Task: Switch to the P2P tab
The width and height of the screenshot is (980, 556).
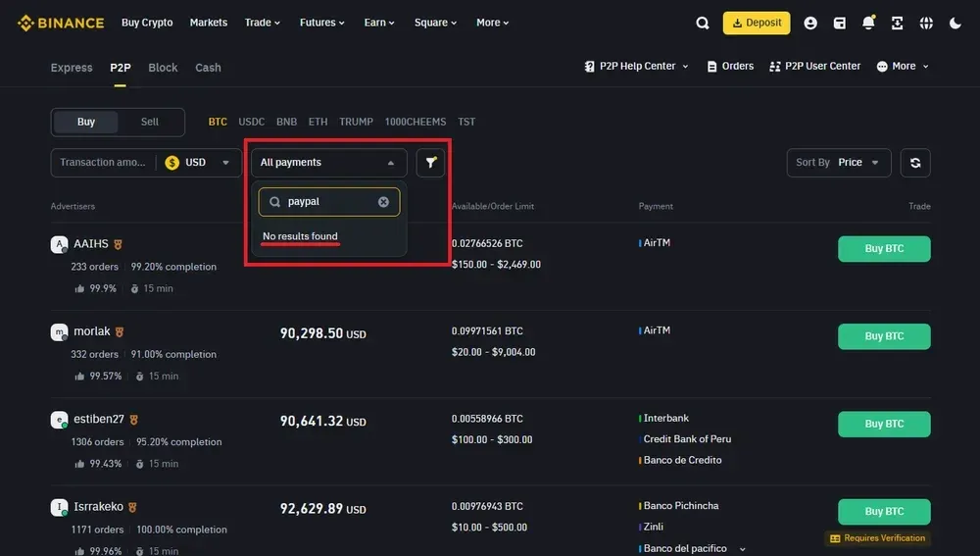Action: pyautogui.click(x=120, y=68)
